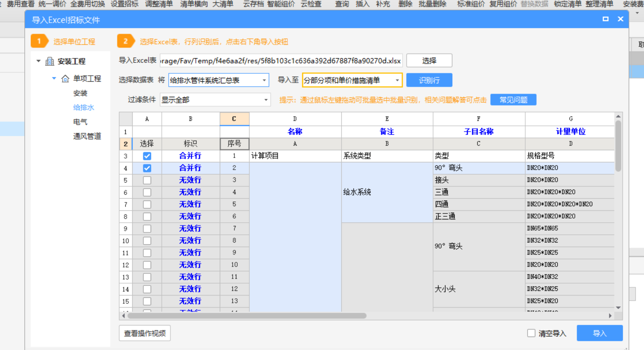Tick the checkbox in row 10

147,241
